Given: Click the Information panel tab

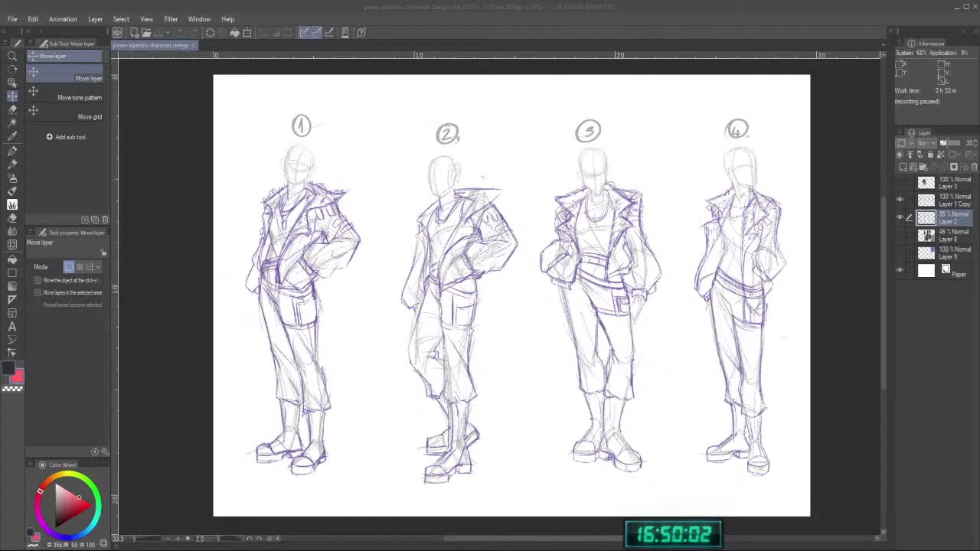Looking at the screenshot, I should pos(926,44).
